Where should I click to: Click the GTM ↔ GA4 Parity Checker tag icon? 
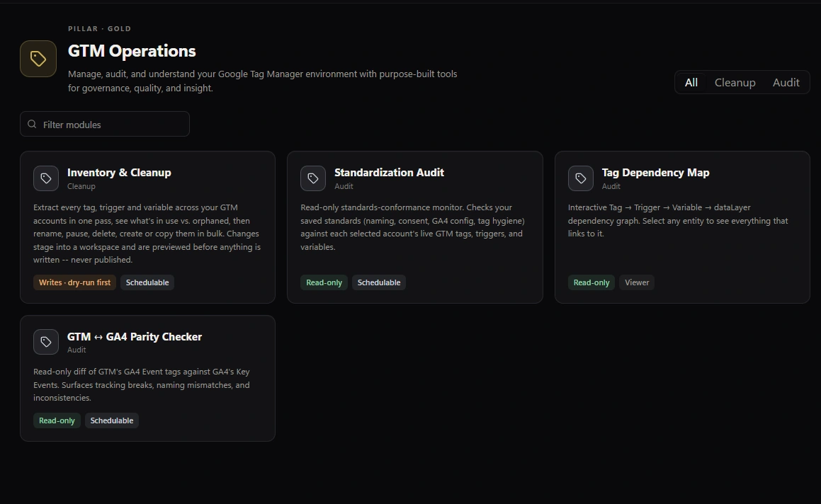pos(46,342)
